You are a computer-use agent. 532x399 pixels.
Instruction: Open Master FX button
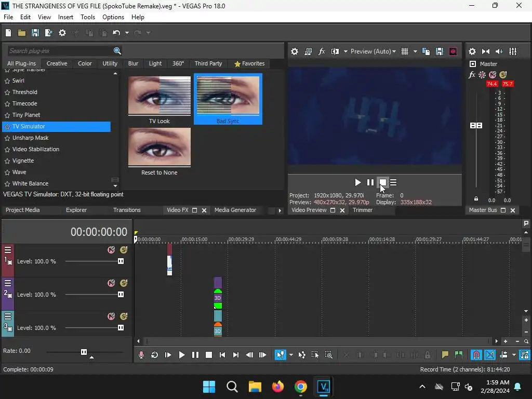click(x=472, y=75)
